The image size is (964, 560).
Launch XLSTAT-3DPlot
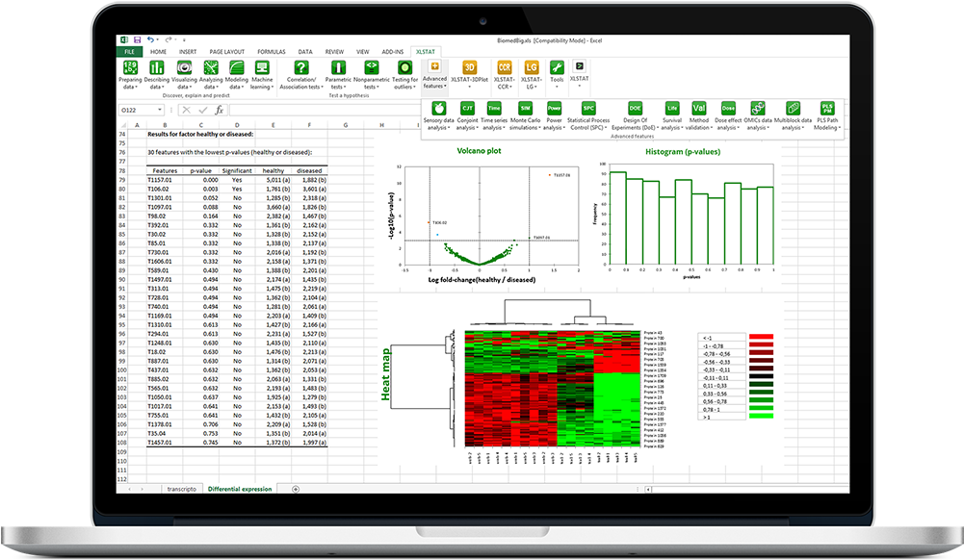coord(469,67)
